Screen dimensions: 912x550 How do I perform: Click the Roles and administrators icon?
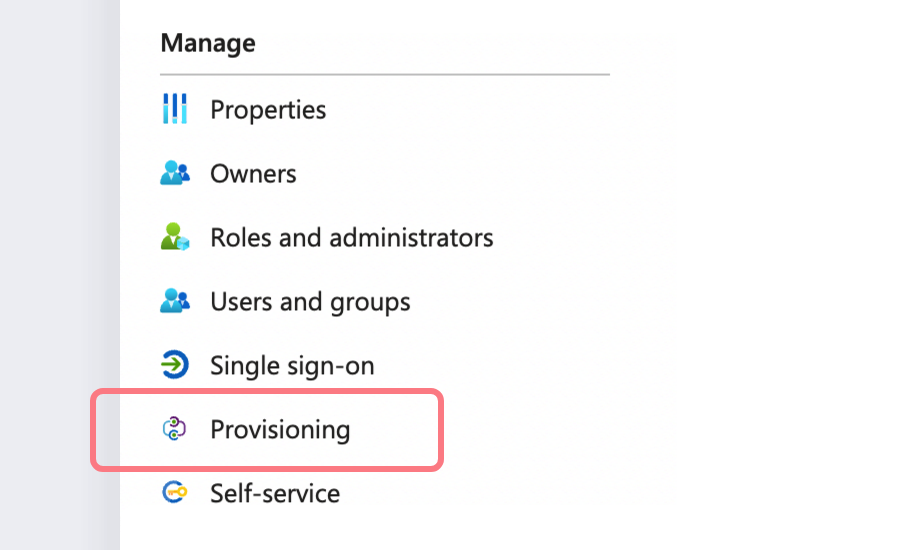click(175, 237)
